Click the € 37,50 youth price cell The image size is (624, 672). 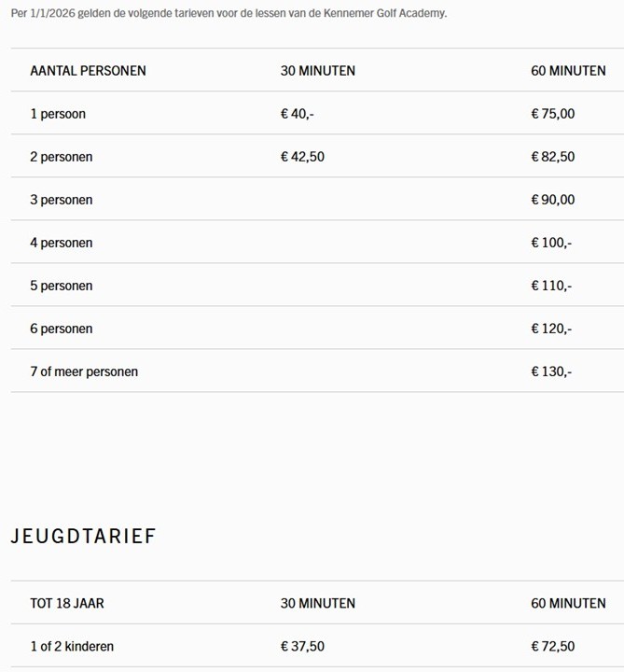point(302,646)
